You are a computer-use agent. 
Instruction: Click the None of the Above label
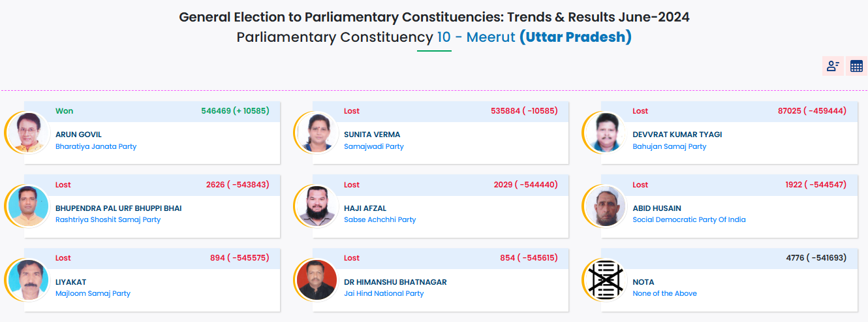coord(664,294)
